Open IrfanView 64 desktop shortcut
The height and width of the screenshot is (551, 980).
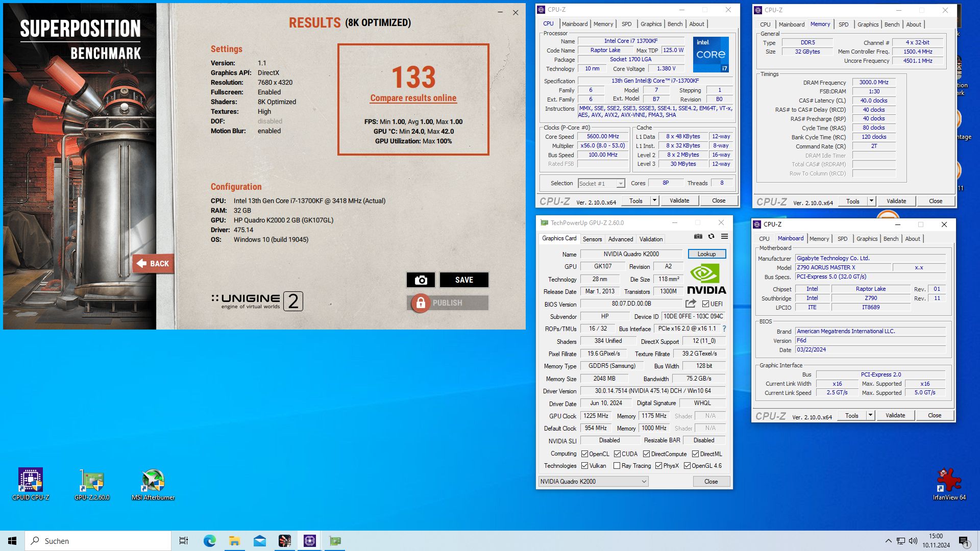click(x=949, y=484)
